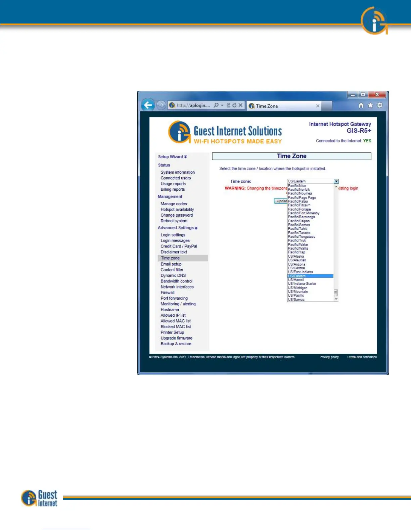The height and width of the screenshot is (532, 411).
Task: Click the compatibility view icon in address bar
Action: pyautogui.click(x=228, y=105)
